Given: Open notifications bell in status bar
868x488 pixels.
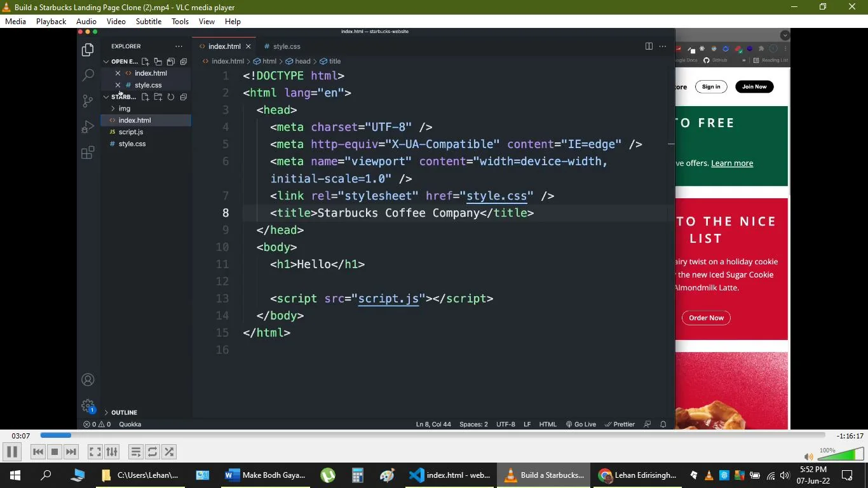Looking at the screenshot, I should tap(663, 424).
